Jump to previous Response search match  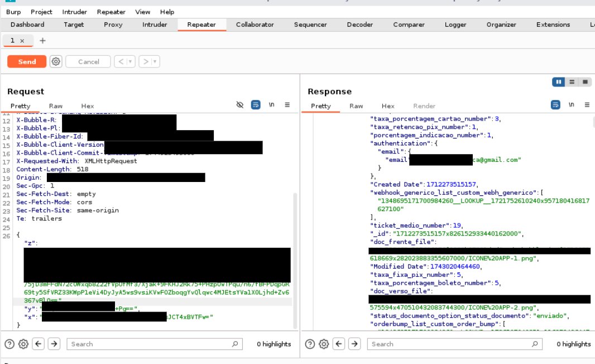339,344
